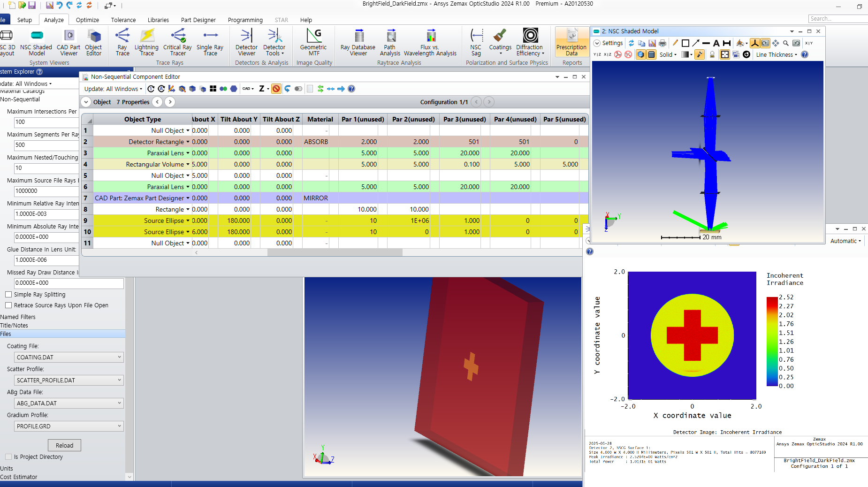Image resolution: width=868 pixels, height=487 pixels.
Task: Draw a rectangle annotation in Shaded Model
Action: coord(685,43)
